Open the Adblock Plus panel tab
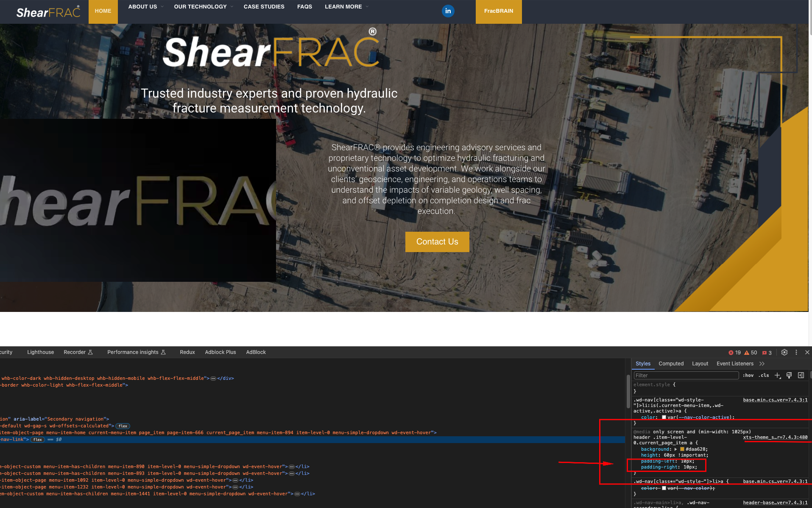The image size is (812, 508). point(220,352)
